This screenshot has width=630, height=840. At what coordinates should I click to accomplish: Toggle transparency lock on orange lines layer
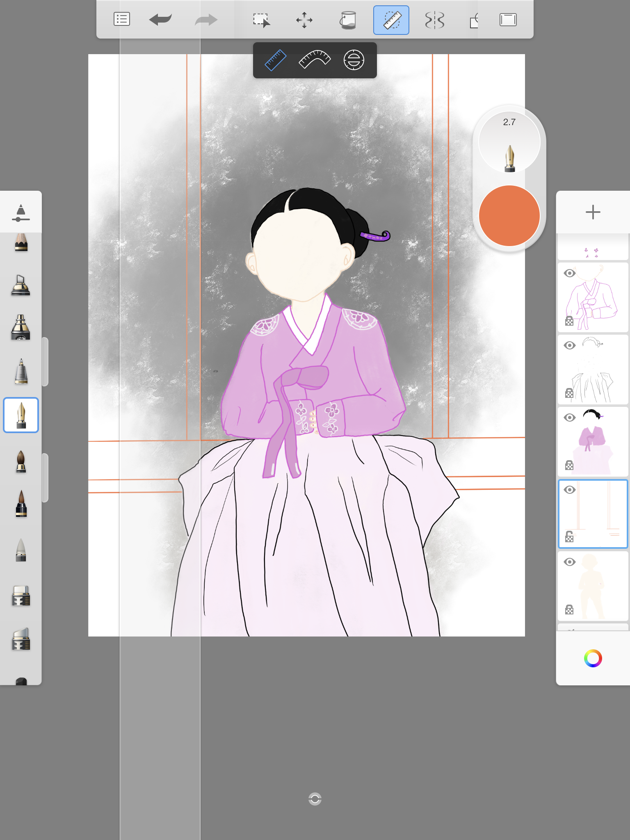[x=569, y=536]
